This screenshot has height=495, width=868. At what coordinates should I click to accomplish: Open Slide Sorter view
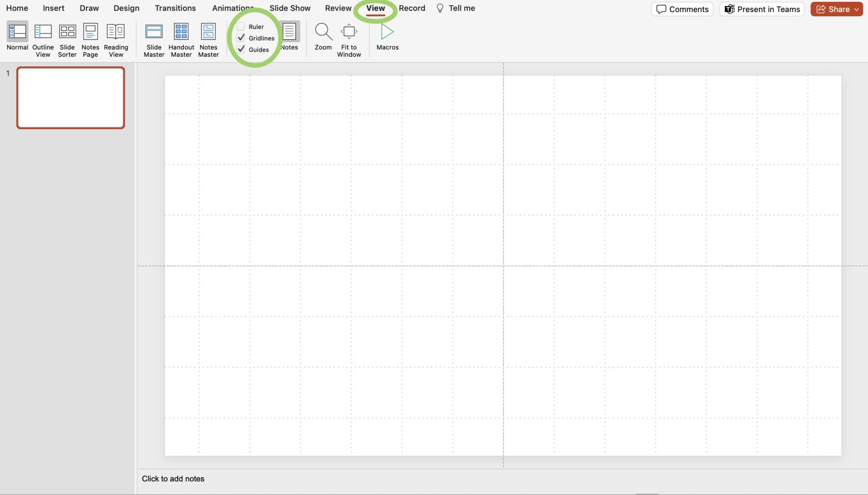click(67, 40)
